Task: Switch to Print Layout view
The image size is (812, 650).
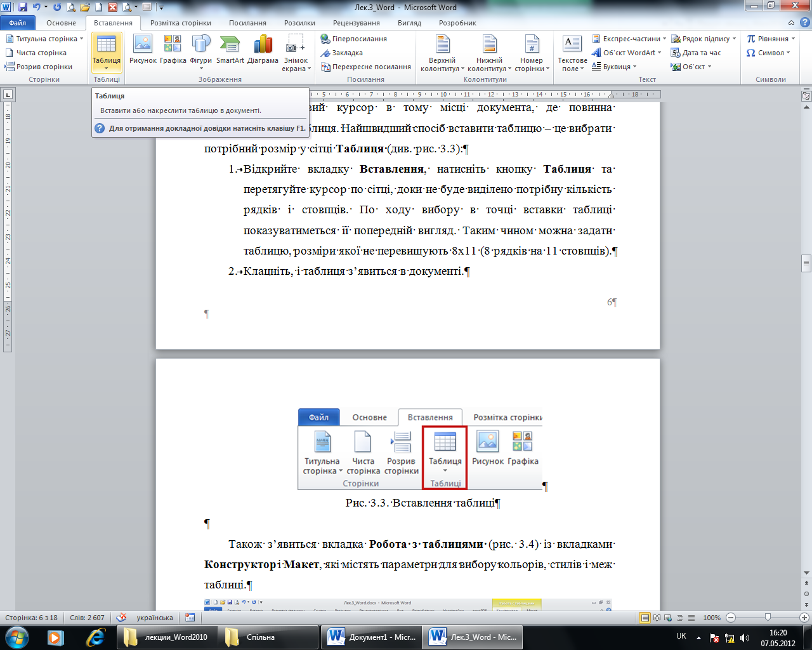Action: click(645, 618)
